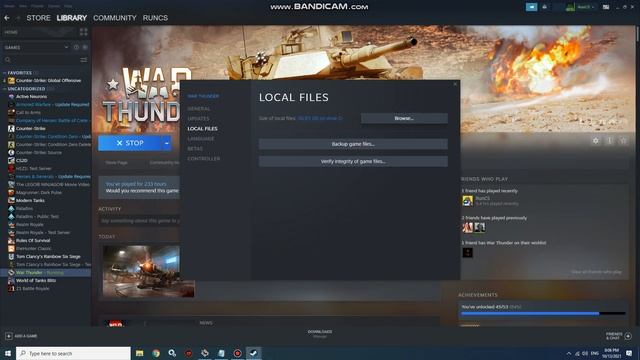Click the Z1 Battle Royale icon
640x360 pixels.
click(x=11, y=289)
